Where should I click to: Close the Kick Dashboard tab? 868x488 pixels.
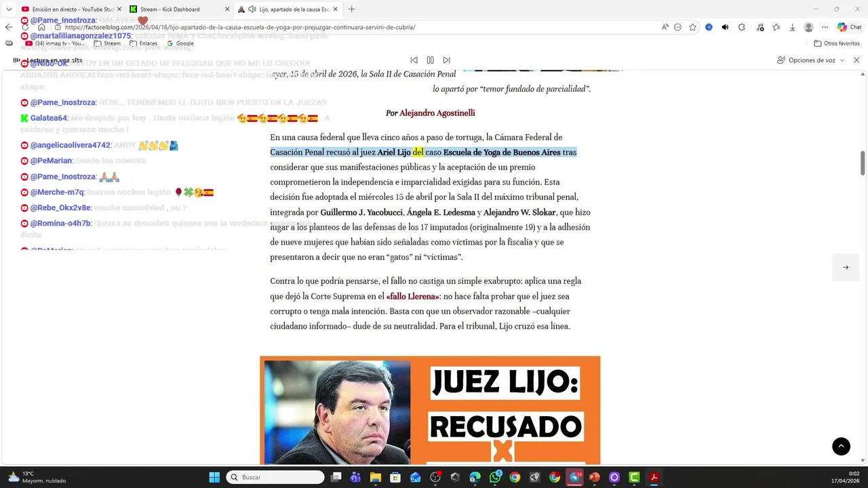[x=227, y=9]
